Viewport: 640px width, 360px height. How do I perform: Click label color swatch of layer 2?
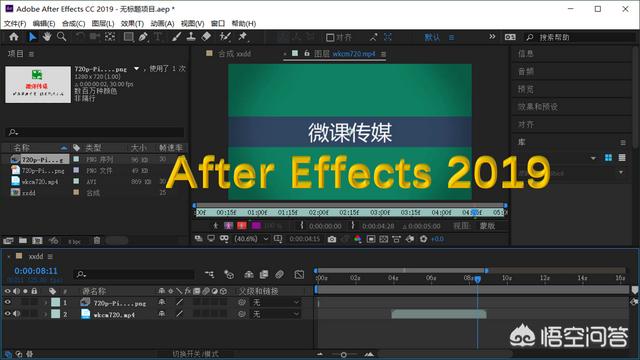56,314
